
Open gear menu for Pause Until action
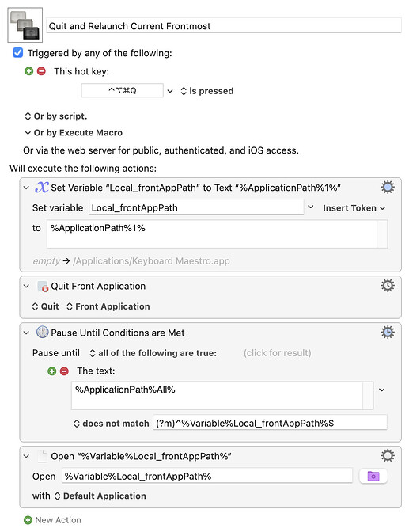388,332
